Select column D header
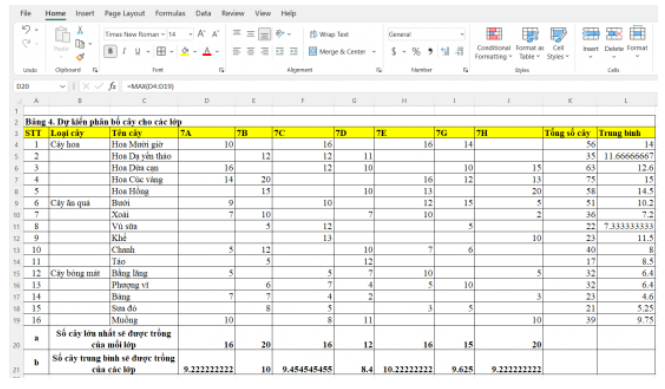This screenshot has width=665, height=389. point(207,101)
